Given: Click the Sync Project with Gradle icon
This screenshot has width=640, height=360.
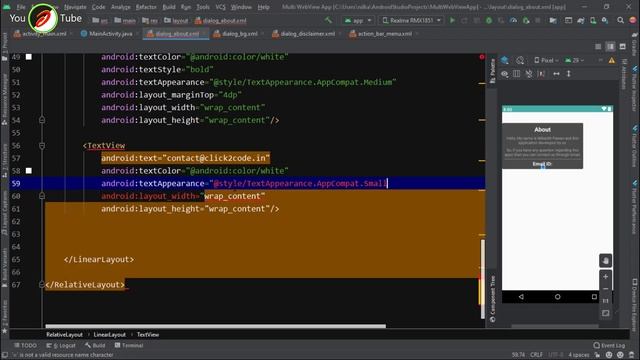Looking at the screenshot, I should point(581,20).
